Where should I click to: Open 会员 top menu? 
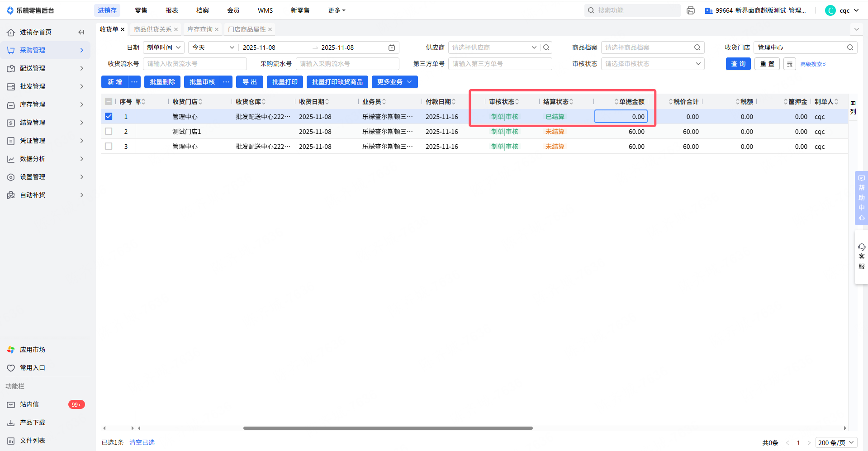[233, 10]
